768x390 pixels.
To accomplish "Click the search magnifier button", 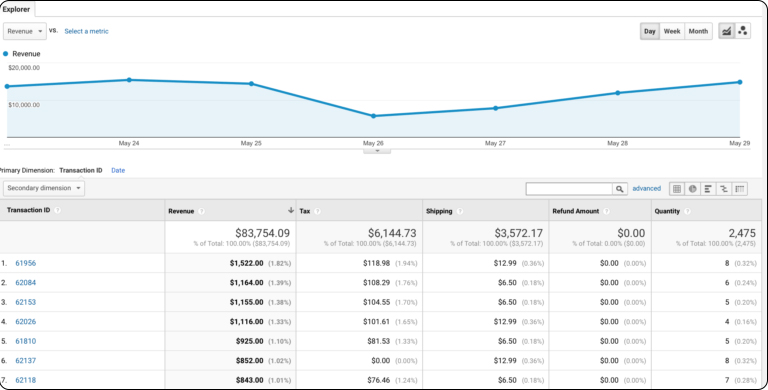I will (x=620, y=189).
